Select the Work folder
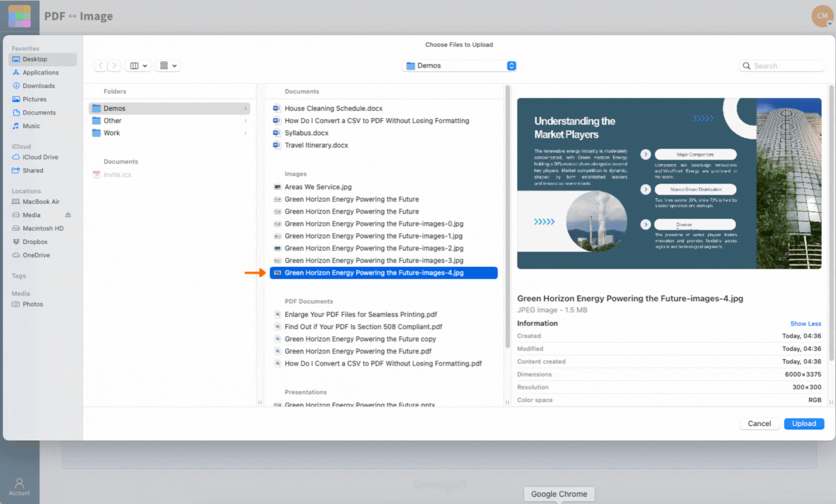 point(169,133)
